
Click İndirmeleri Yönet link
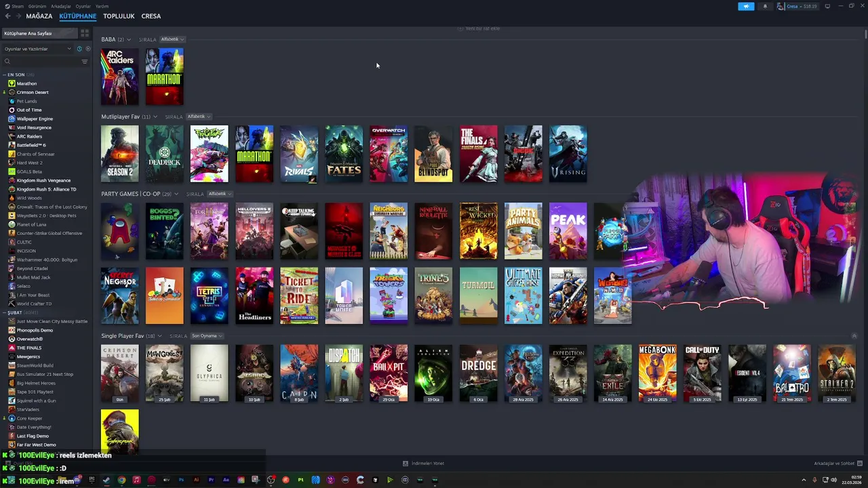pyautogui.click(x=427, y=464)
